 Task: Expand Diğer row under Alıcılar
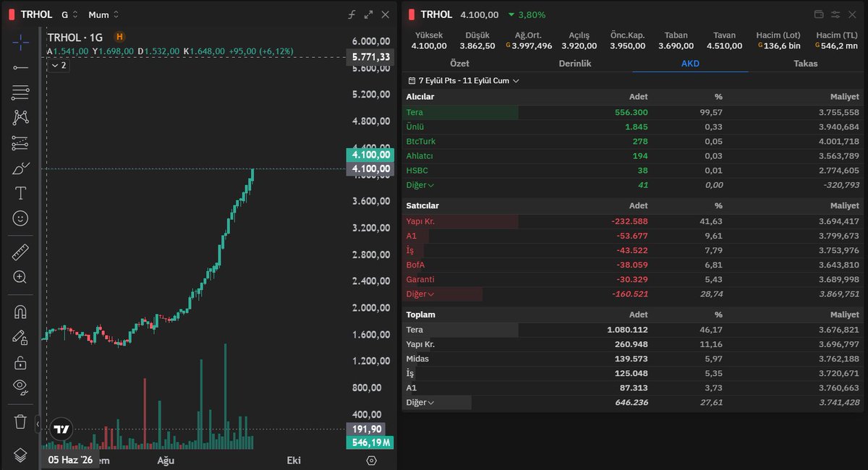tap(420, 185)
